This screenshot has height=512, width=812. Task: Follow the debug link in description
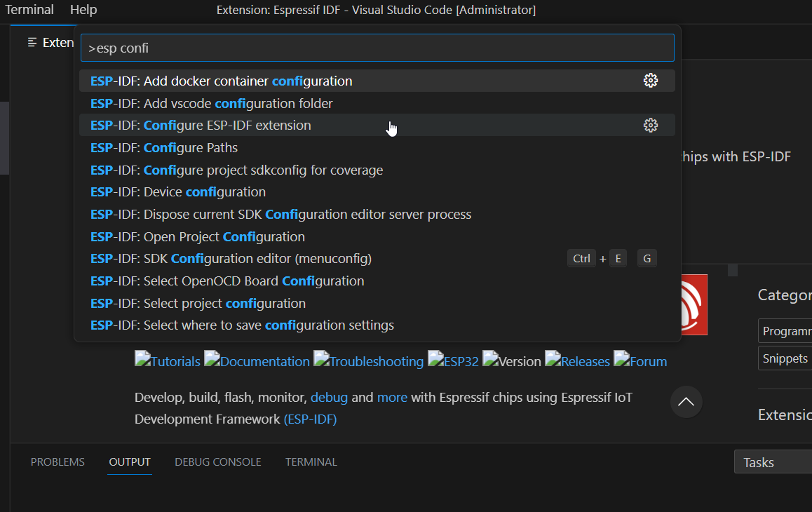coord(329,398)
